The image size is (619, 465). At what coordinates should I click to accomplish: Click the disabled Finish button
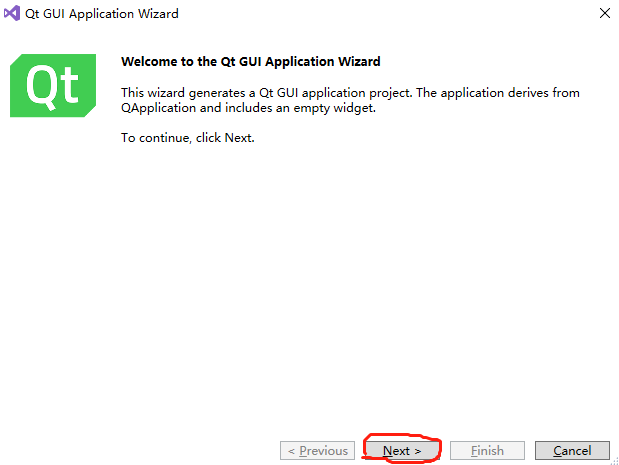click(x=487, y=450)
